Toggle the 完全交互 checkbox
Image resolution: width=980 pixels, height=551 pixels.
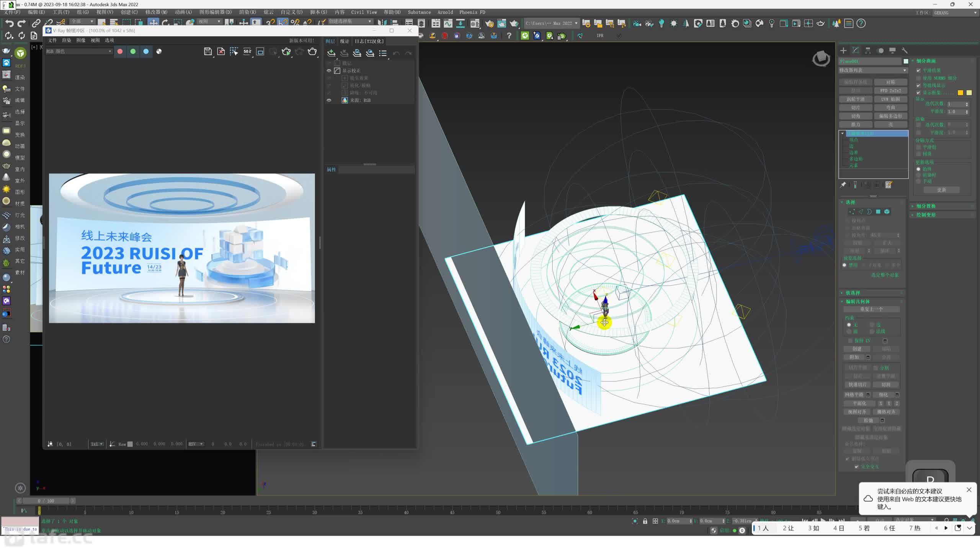pyautogui.click(x=857, y=467)
